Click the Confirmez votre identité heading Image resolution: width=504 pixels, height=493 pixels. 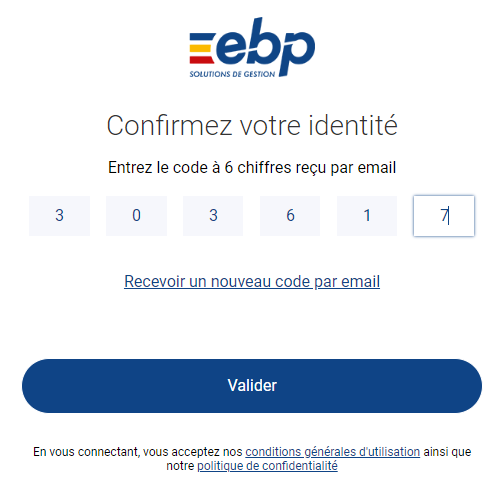click(x=252, y=126)
